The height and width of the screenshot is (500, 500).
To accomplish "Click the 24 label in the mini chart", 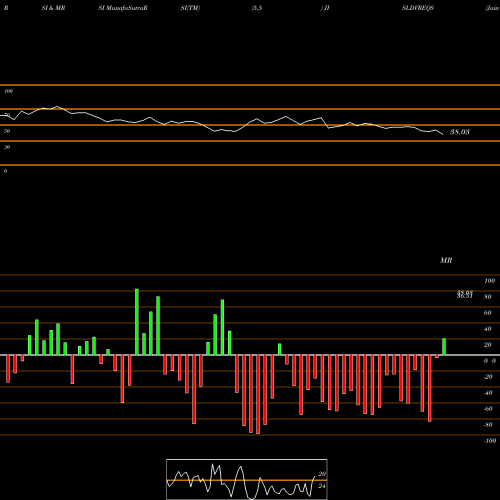I will tap(322, 486).
